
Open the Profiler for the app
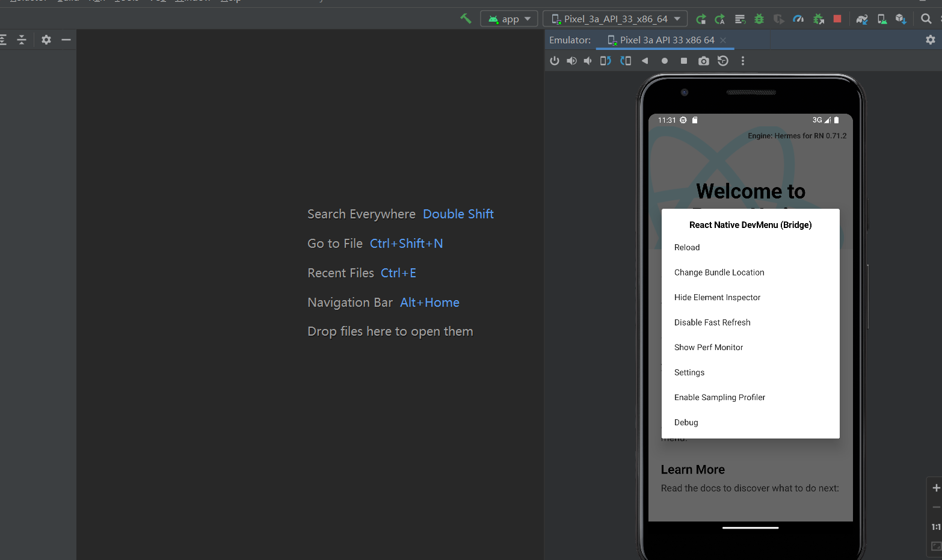(x=798, y=19)
